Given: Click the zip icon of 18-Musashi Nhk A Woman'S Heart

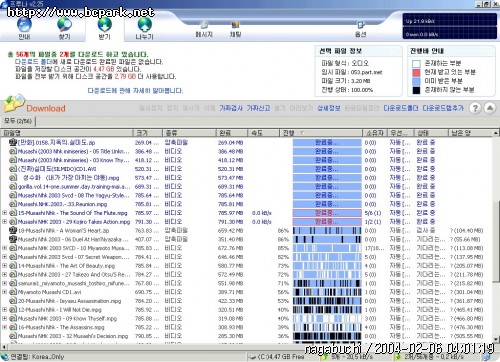Looking at the screenshot, I should (x=13, y=230).
